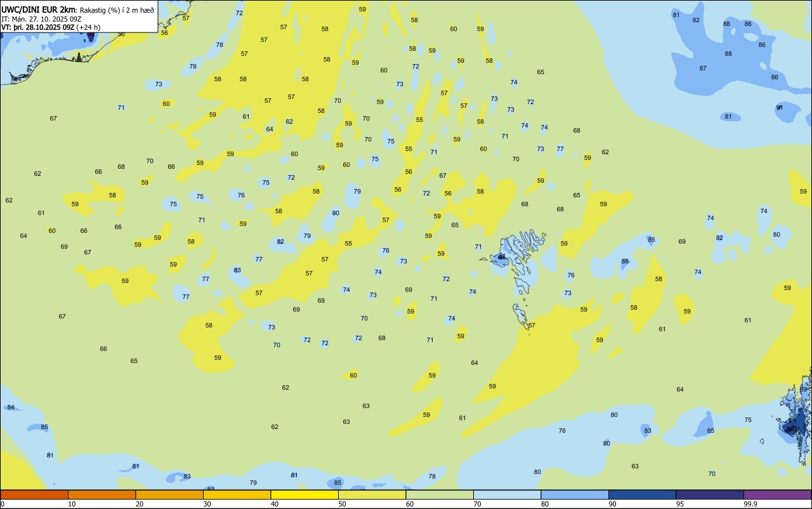Click the map title 'UWC/DINI EUR 2km'
Viewport: 812px width, 509px height.
39,10
